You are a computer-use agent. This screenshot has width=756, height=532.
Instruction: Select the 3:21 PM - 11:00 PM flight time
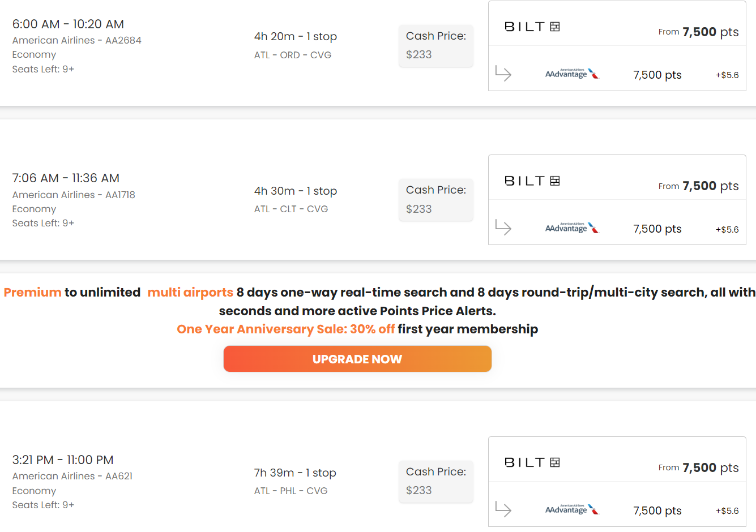point(63,460)
